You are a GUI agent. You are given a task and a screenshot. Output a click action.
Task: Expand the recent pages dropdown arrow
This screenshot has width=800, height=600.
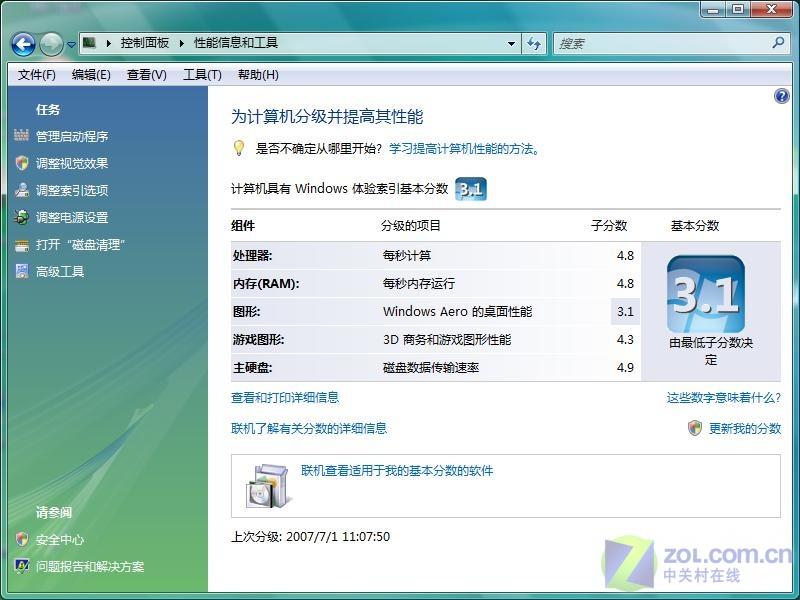pos(71,44)
